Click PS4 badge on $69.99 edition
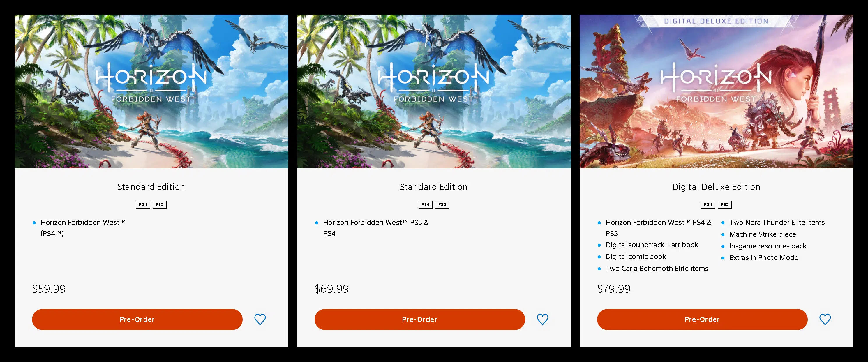The image size is (868, 362). click(x=425, y=204)
